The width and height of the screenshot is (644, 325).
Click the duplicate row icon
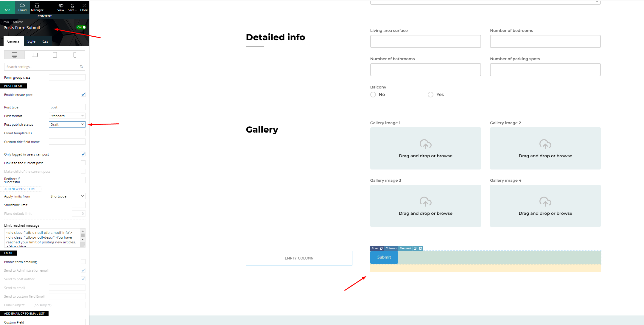click(381, 248)
